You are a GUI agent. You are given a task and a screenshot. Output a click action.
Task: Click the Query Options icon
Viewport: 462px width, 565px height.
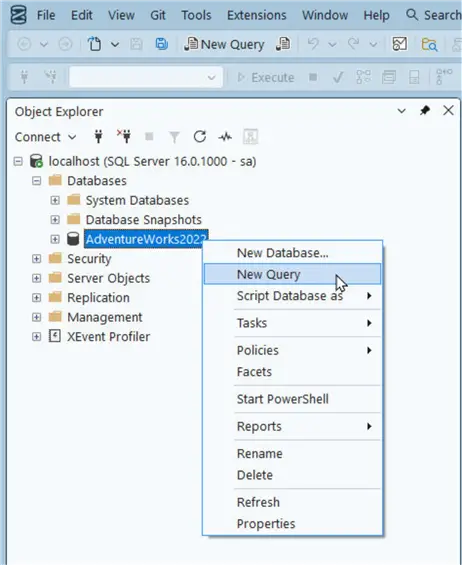(x=389, y=77)
